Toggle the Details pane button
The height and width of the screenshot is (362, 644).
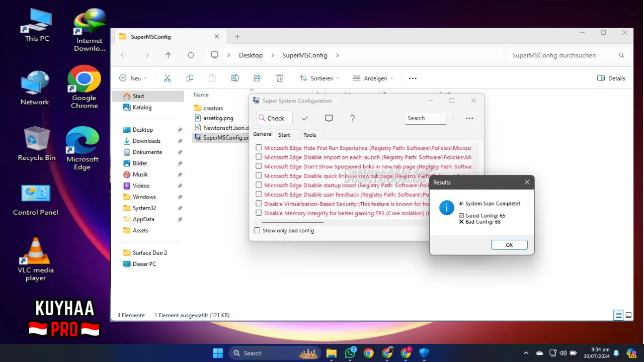(x=611, y=78)
